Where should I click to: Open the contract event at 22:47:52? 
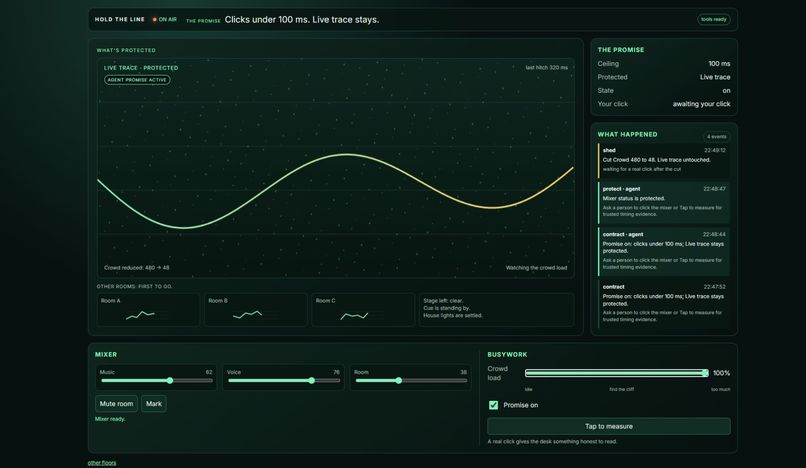coord(664,303)
